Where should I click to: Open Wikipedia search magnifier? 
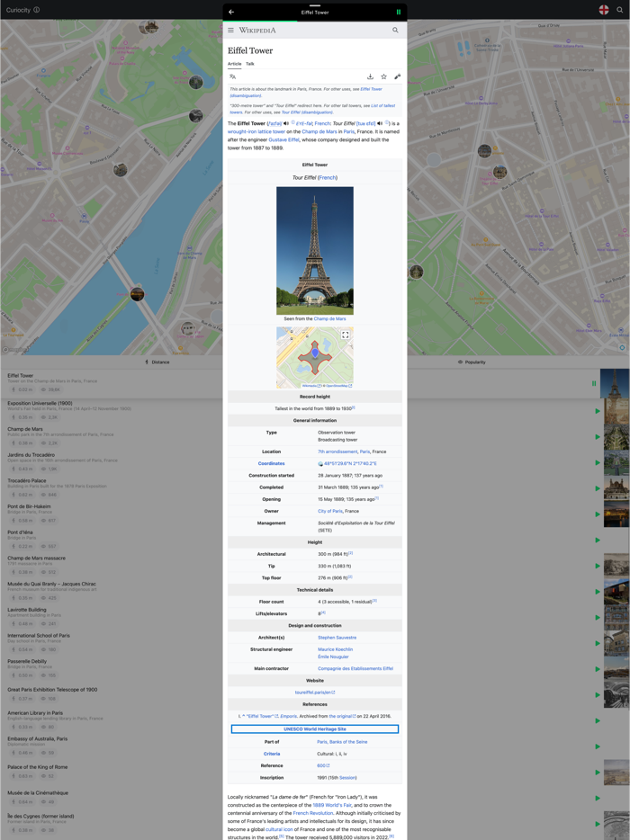395,30
